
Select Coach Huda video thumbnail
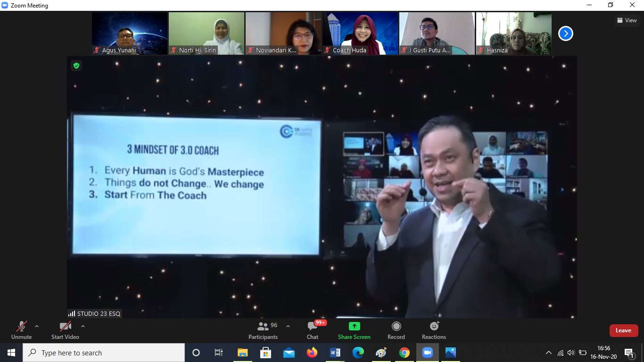coord(360,33)
